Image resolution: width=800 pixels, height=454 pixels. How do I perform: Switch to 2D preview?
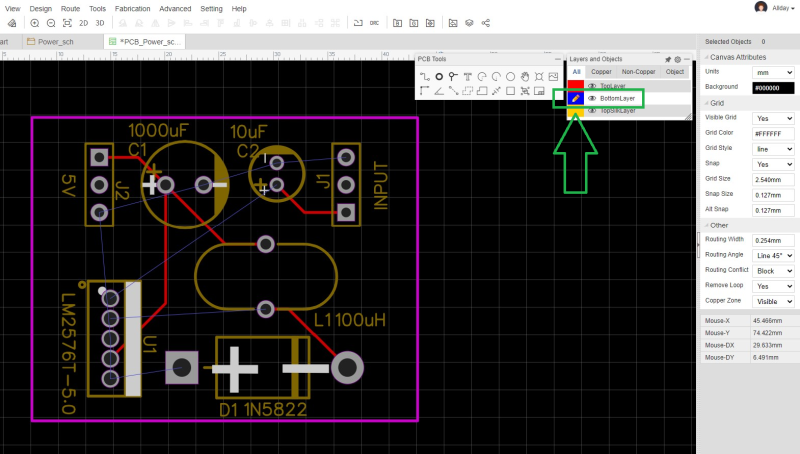click(x=84, y=23)
